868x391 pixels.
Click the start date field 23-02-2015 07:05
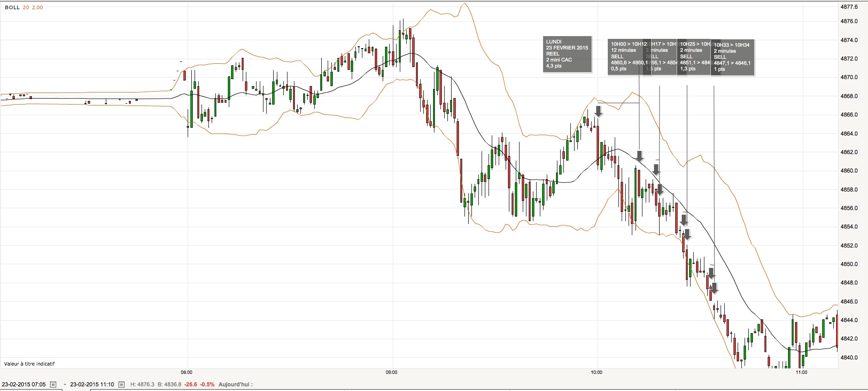click(24, 385)
